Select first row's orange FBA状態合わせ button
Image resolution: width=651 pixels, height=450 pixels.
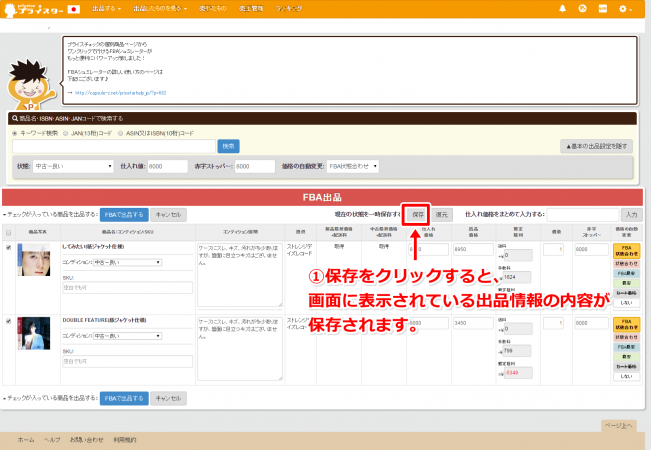627,251
